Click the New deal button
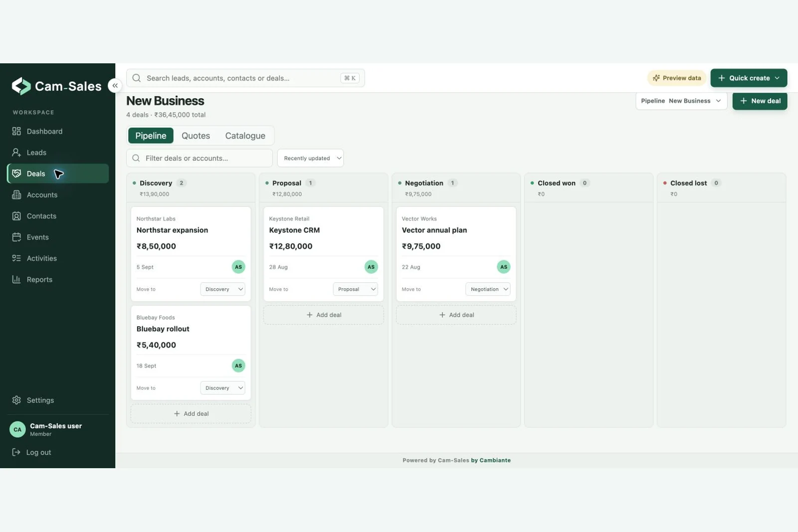 pyautogui.click(x=760, y=101)
